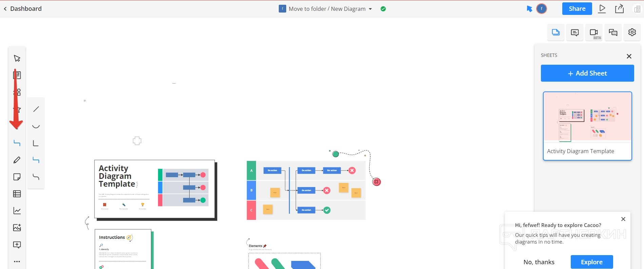Select the red X circle ending the dotted path

(376, 182)
